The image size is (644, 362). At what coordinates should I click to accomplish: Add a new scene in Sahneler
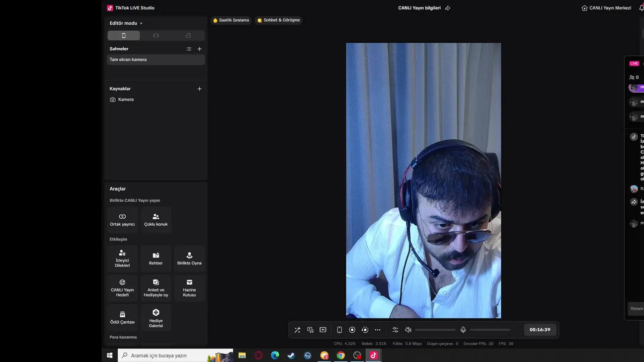pos(199,49)
